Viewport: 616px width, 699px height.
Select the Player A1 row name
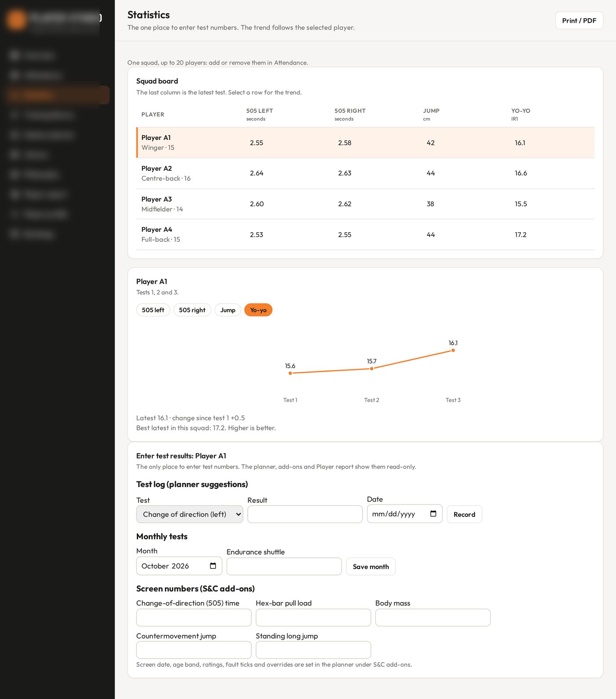pos(156,138)
